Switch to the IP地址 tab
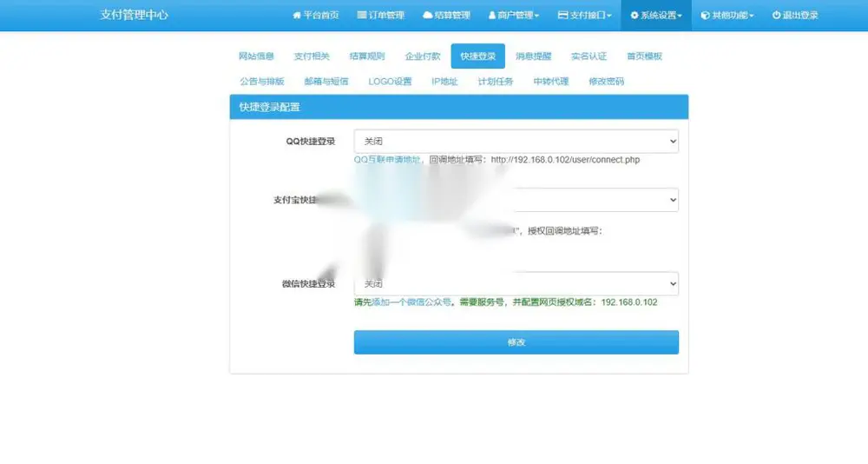The image size is (868, 464). pos(444,82)
